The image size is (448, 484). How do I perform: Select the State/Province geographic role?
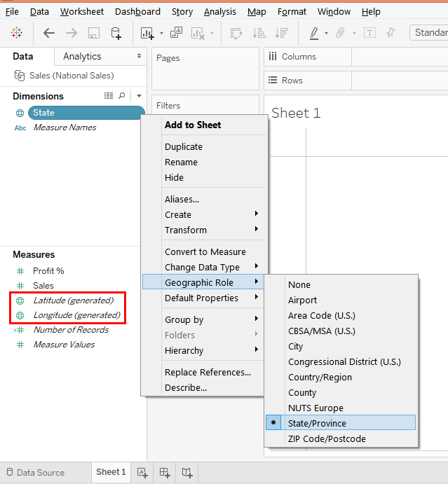click(x=317, y=423)
